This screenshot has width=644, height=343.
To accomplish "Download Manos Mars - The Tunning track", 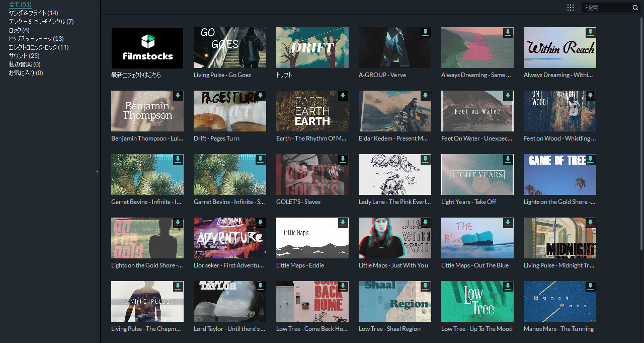I will (x=591, y=286).
